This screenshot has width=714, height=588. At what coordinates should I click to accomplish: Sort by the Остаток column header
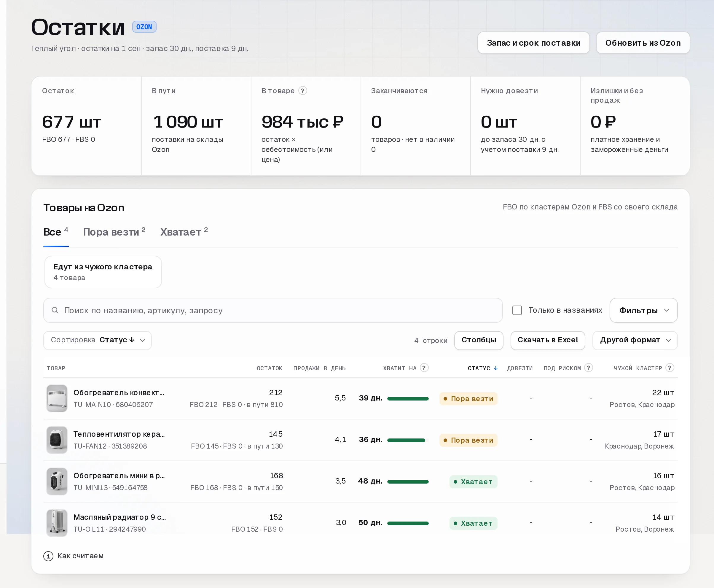269,368
